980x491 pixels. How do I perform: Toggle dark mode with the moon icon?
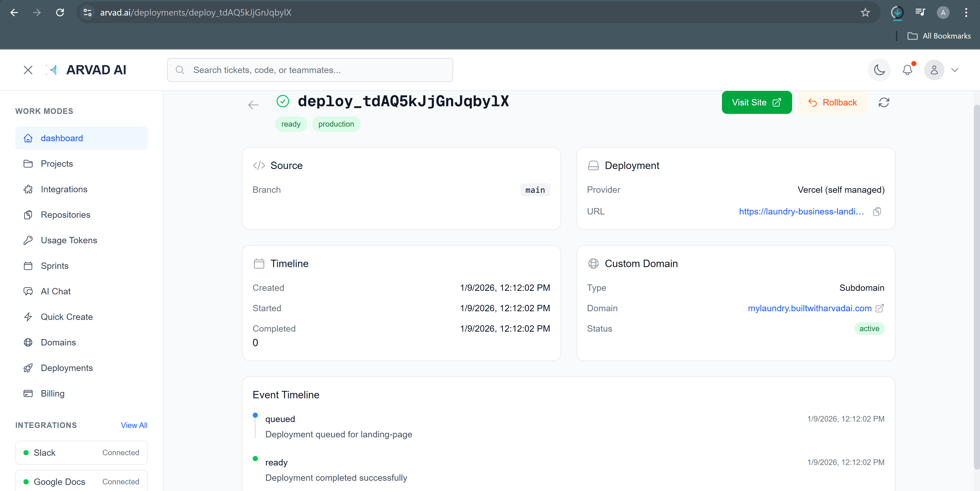pyautogui.click(x=879, y=70)
